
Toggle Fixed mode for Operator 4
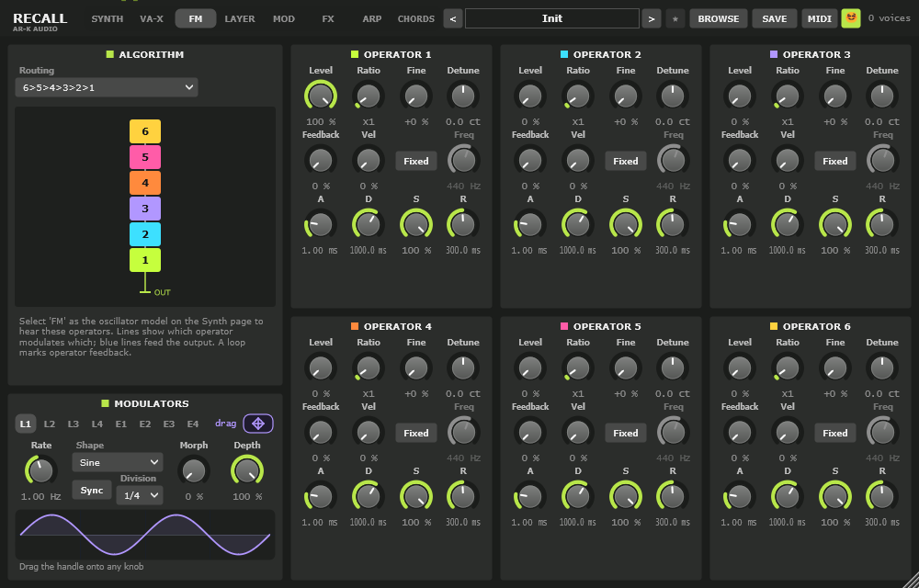click(x=416, y=434)
